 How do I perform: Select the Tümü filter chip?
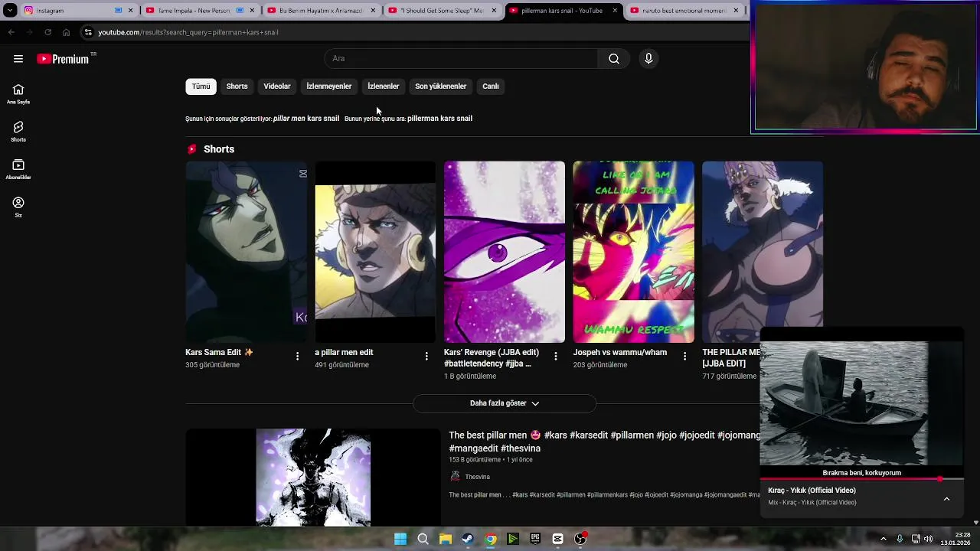click(x=201, y=86)
